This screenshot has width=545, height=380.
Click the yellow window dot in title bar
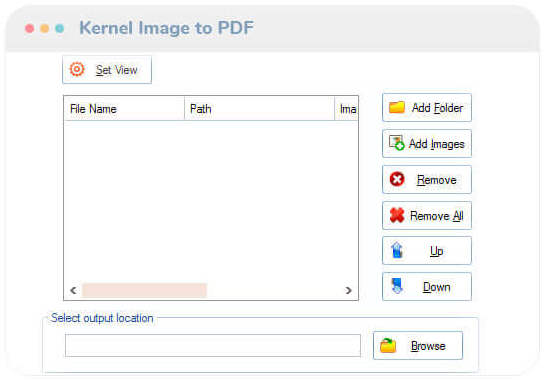[44, 28]
